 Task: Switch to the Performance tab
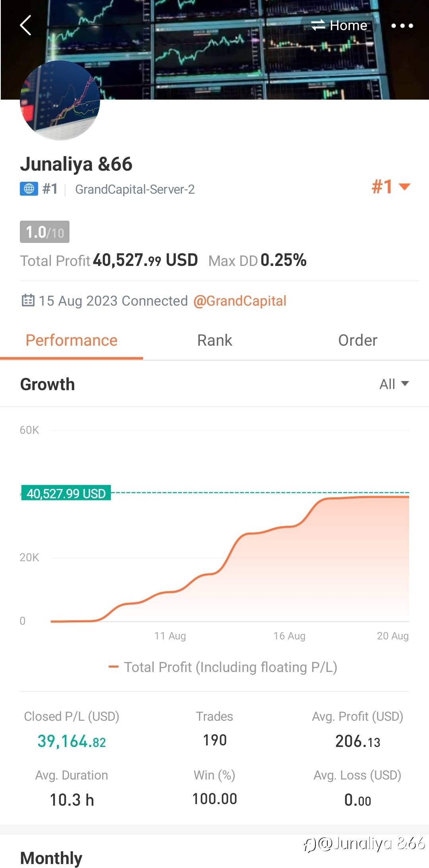coord(71,341)
